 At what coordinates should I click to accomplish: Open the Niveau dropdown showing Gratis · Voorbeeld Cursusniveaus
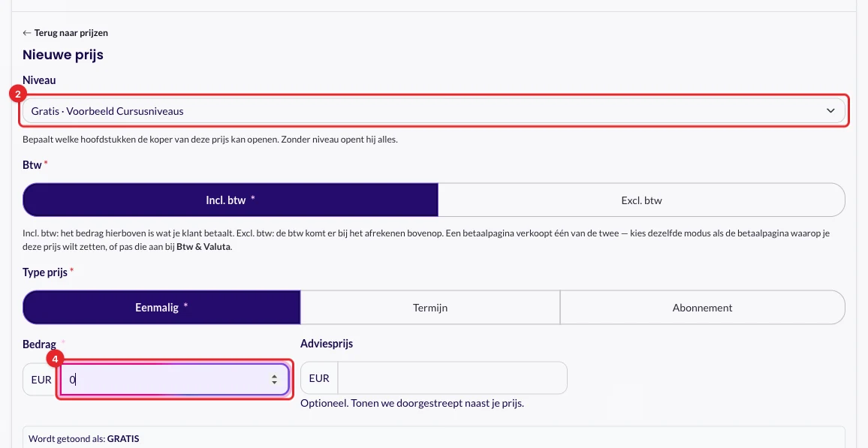click(433, 110)
